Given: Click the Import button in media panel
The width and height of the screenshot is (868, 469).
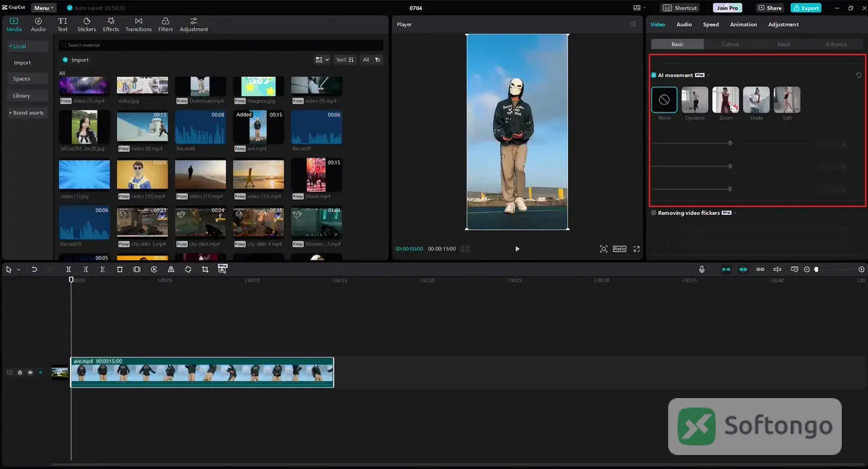Looking at the screenshot, I should pyautogui.click(x=75, y=60).
